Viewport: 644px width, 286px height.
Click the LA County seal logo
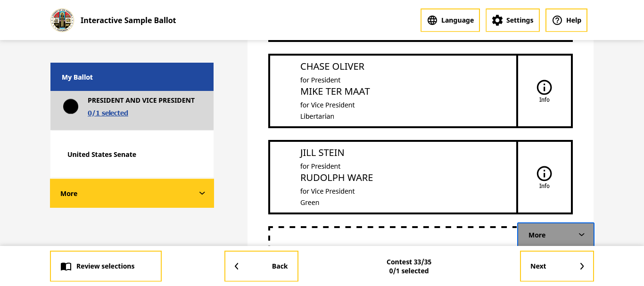click(62, 20)
